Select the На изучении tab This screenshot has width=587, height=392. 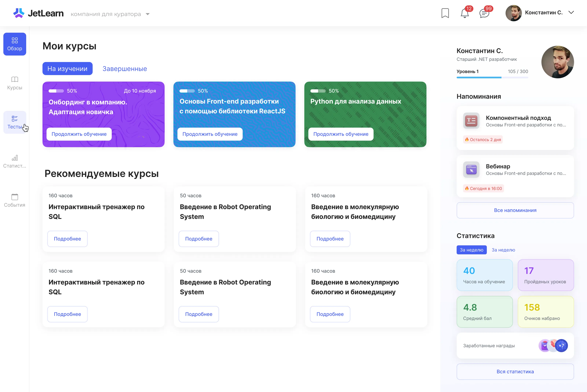tap(67, 69)
